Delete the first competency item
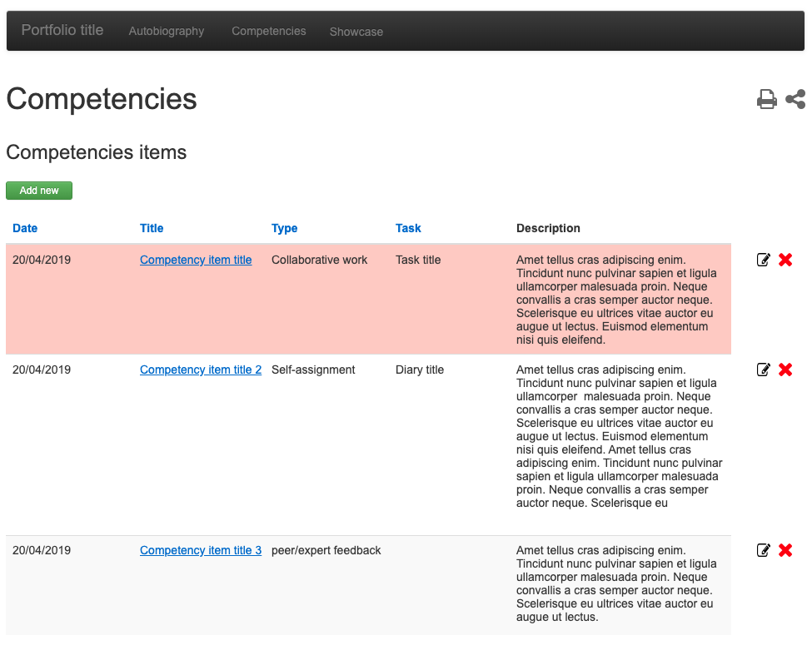812x660 pixels. pos(785,261)
